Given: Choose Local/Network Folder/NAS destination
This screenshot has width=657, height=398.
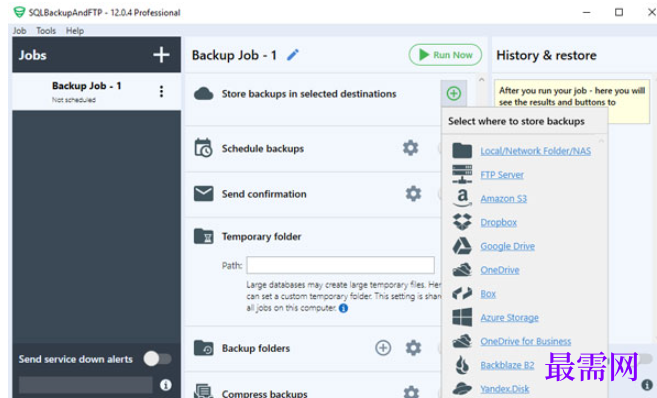Looking at the screenshot, I should tap(535, 151).
